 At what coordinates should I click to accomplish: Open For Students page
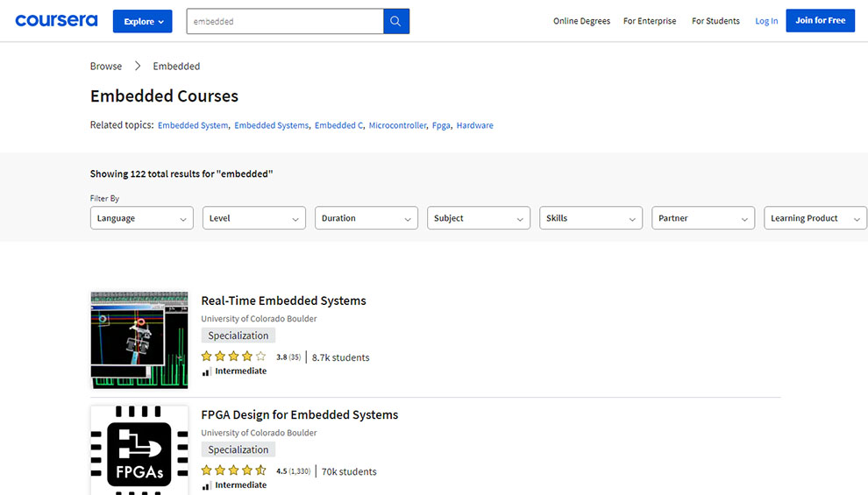click(715, 21)
